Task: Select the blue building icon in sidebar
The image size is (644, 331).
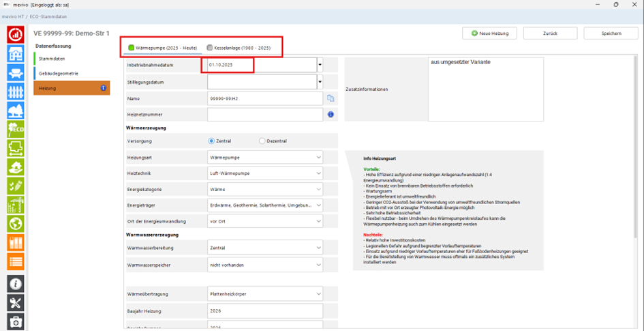Action: tap(16, 54)
